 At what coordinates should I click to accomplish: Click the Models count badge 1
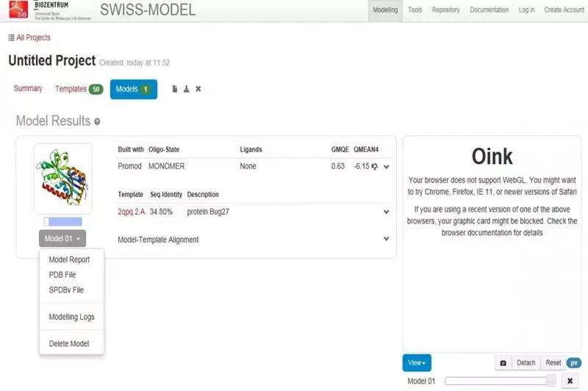coord(146,89)
